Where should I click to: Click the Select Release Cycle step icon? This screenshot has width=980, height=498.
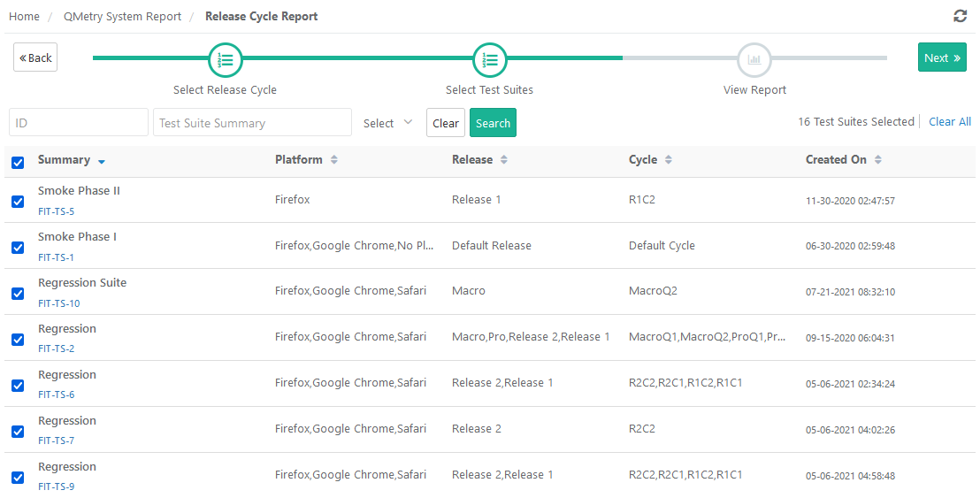point(226,60)
